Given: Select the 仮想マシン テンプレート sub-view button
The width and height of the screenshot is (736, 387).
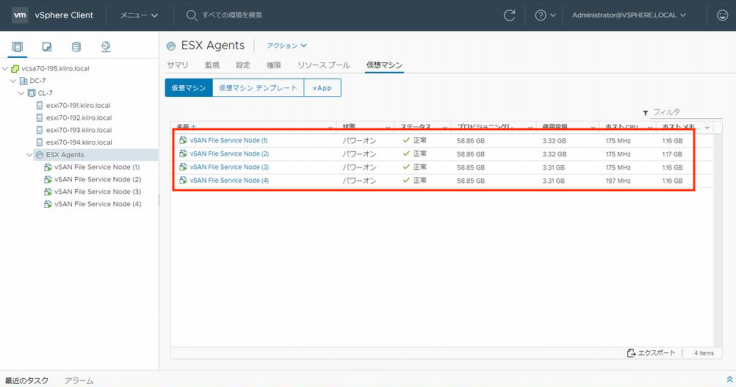Looking at the screenshot, I should point(258,88).
